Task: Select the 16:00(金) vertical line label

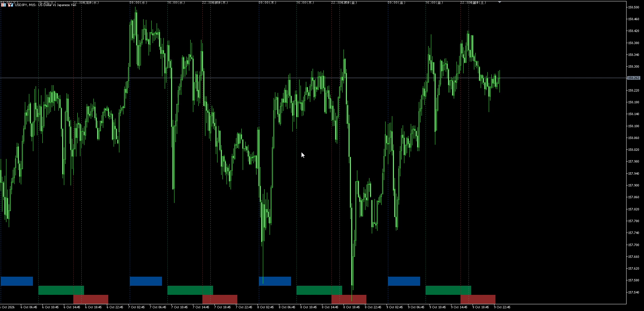Action: (x=434, y=3)
